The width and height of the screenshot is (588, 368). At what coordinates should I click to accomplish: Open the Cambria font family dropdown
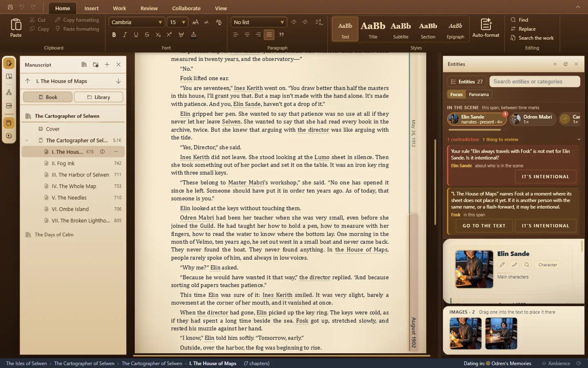pos(137,22)
